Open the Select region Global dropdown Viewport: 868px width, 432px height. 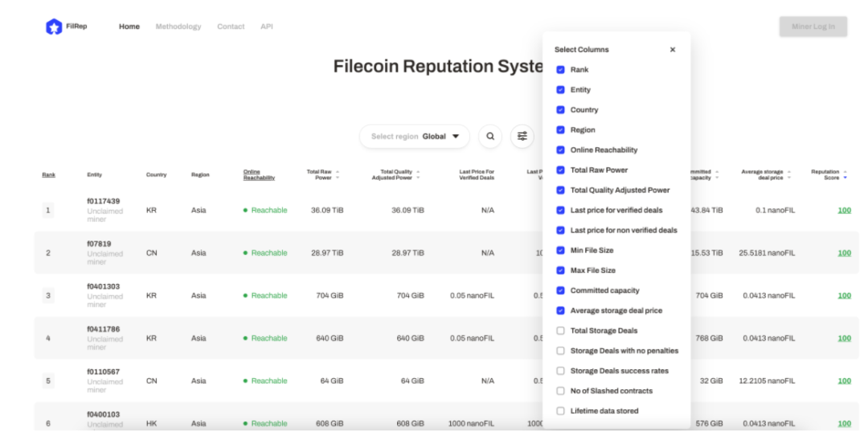tap(415, 137)
